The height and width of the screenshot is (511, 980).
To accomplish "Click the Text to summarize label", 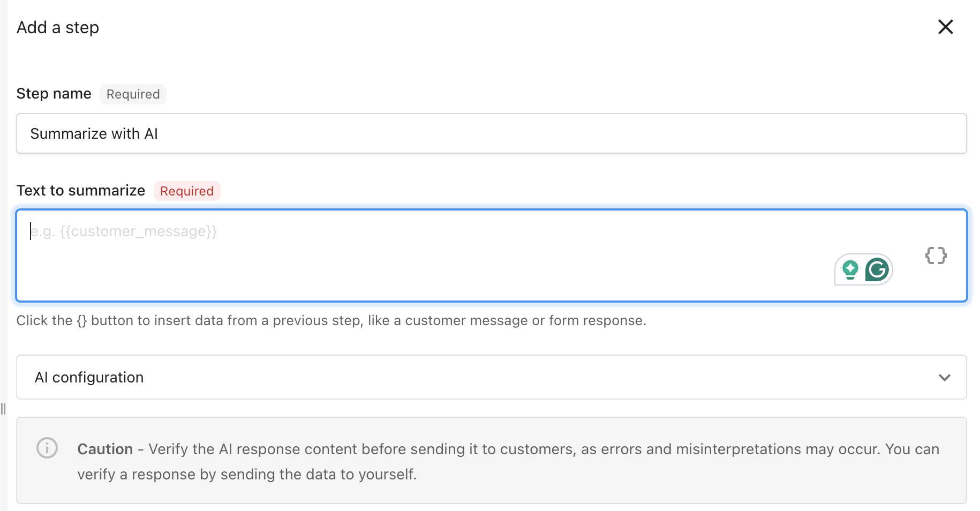I will (81, 191).
